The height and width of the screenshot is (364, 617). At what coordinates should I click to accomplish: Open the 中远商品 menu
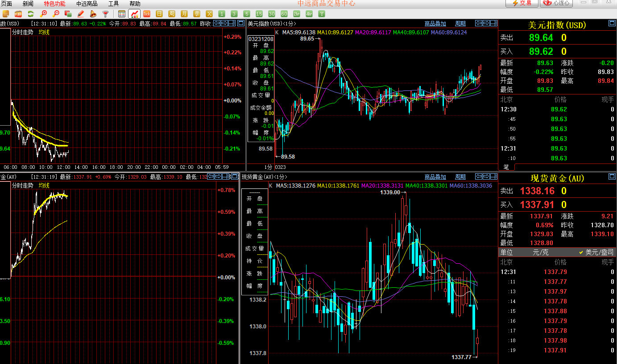click(87, 4)
